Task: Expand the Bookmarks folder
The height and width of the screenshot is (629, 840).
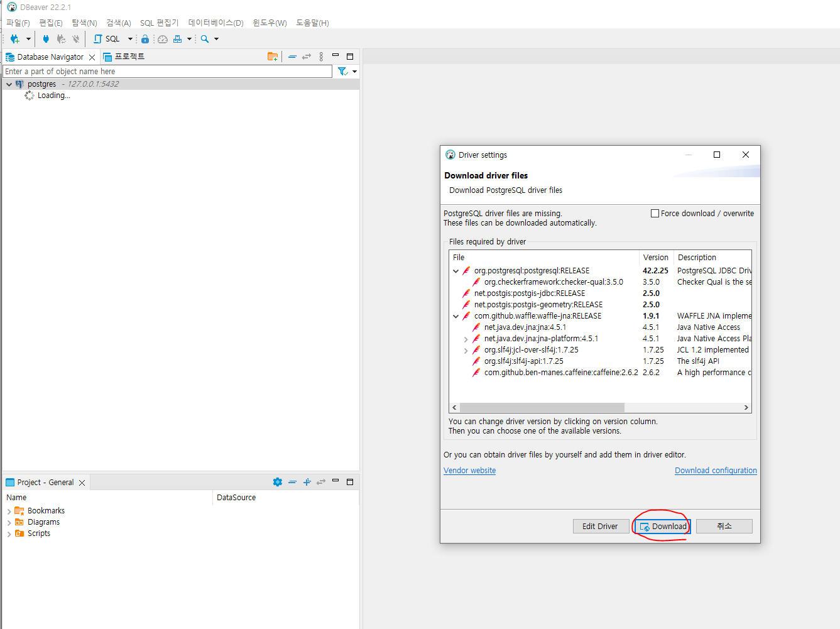Action: tap(9, 511)
